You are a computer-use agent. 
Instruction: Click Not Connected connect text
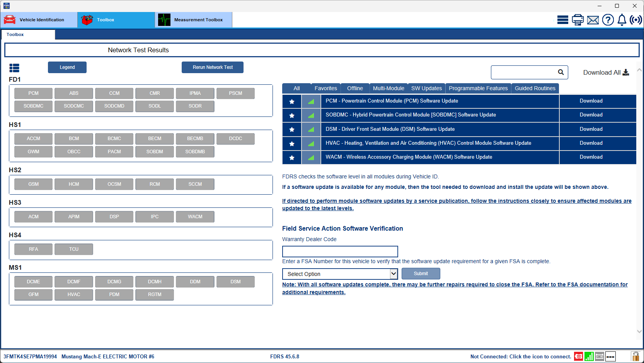pyautogui.click(x=521, y=357)
